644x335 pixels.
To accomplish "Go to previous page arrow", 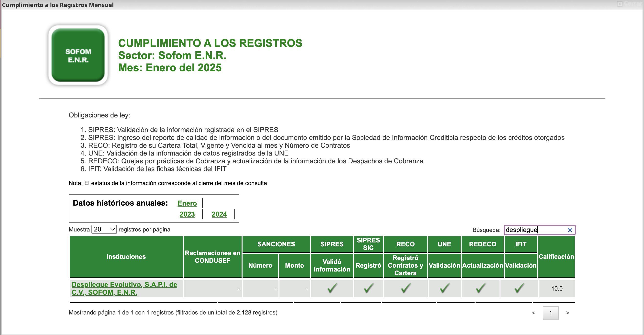I will coord(533,313).
